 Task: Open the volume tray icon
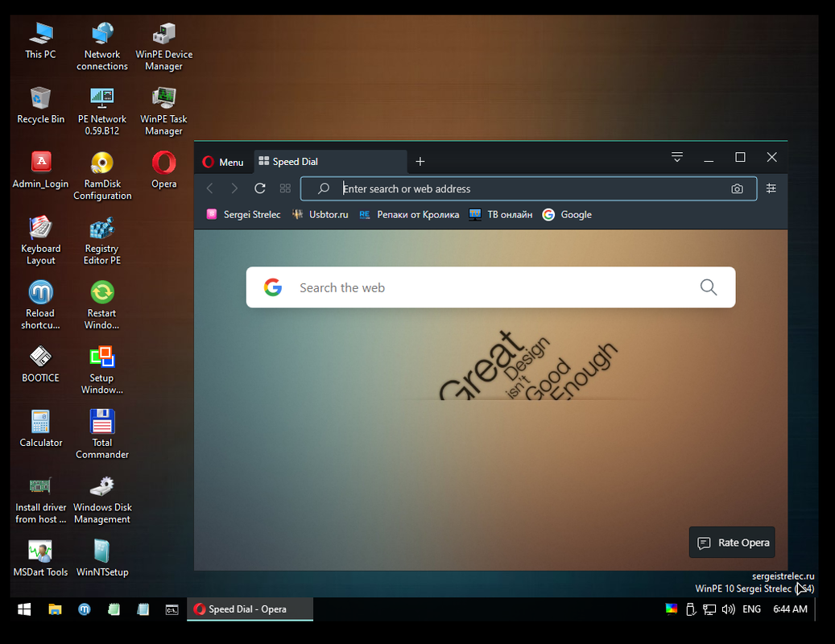click(728, 609)
